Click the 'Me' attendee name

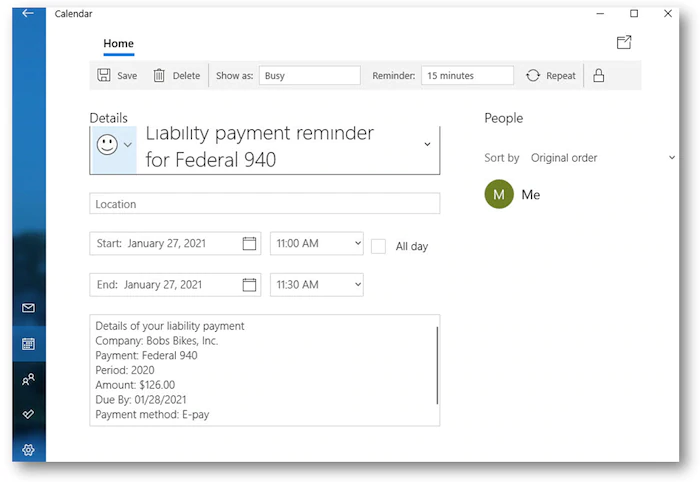531,195
